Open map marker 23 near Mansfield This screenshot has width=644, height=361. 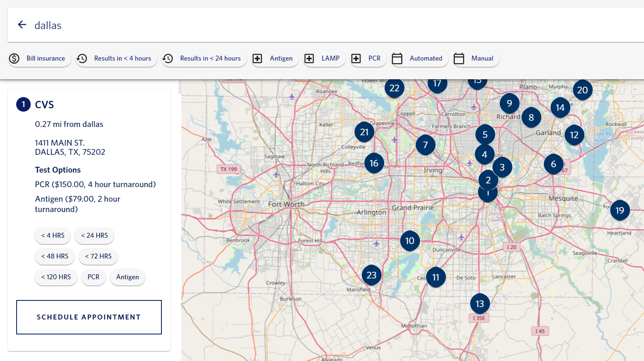(x=372, y=275)
